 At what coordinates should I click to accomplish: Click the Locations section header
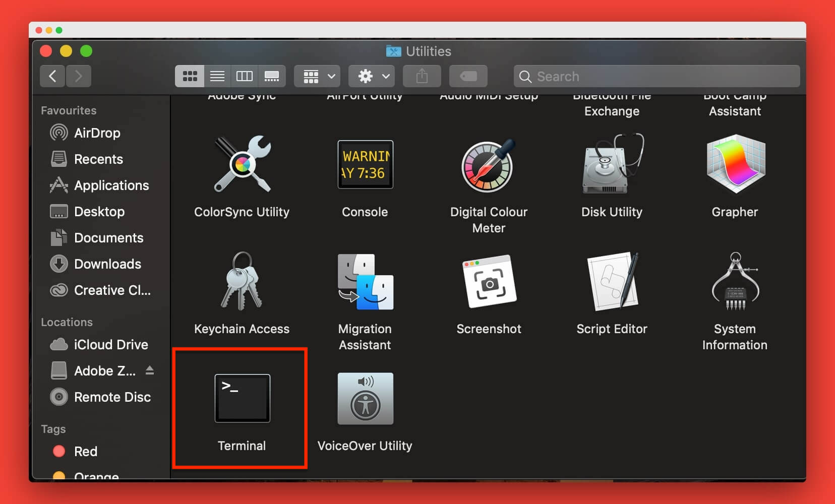tap(67, 322)
